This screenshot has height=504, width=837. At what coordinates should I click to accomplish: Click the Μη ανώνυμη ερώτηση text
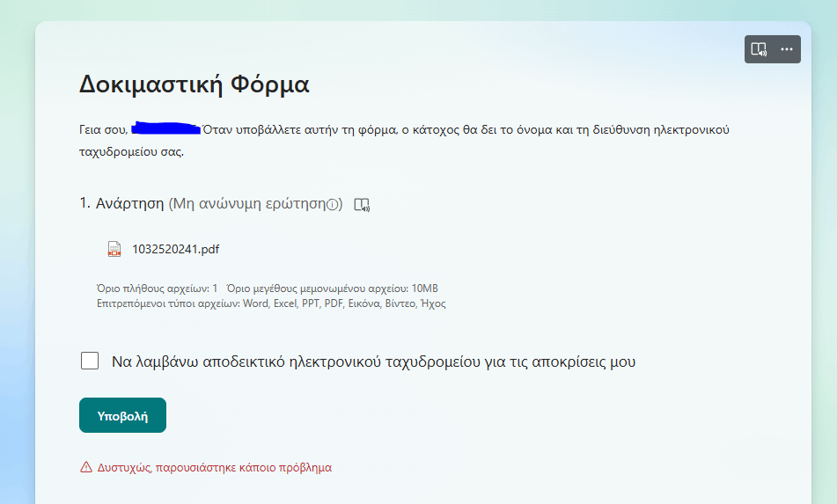(x=246, y=204)
